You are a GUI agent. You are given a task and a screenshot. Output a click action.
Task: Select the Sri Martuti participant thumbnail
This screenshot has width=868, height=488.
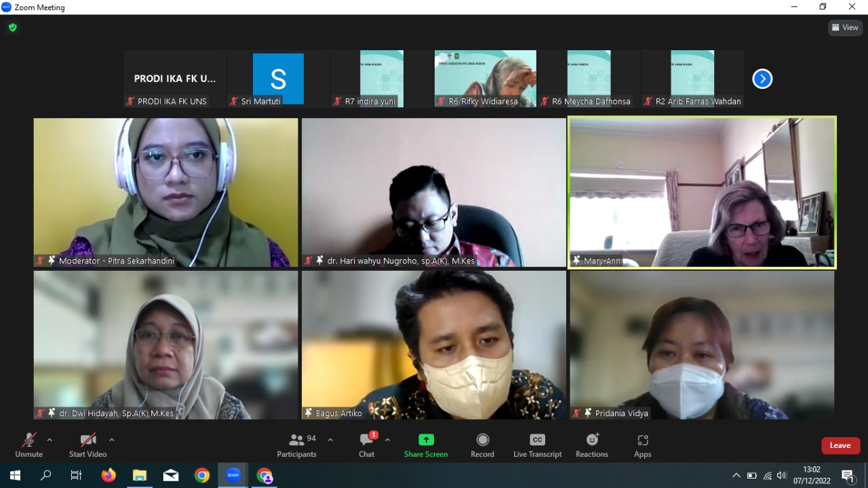tap(278, 79)
